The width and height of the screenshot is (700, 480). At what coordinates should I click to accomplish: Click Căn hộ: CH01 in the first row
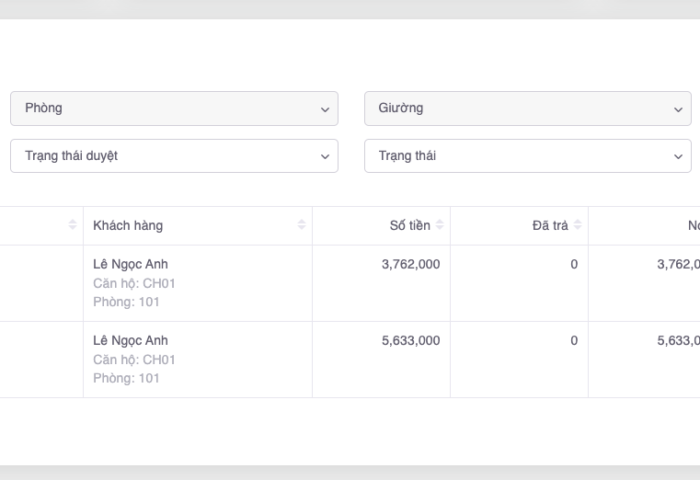pos(134,284)
